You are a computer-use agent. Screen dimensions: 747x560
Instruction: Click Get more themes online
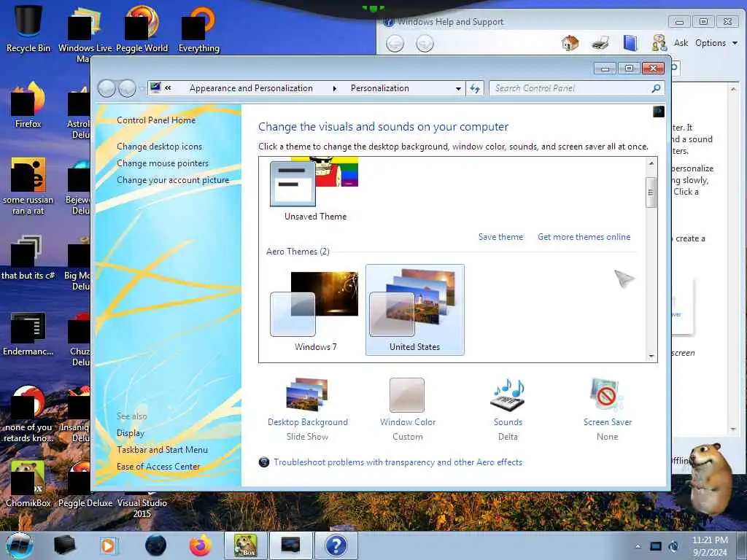click(584, 237)
